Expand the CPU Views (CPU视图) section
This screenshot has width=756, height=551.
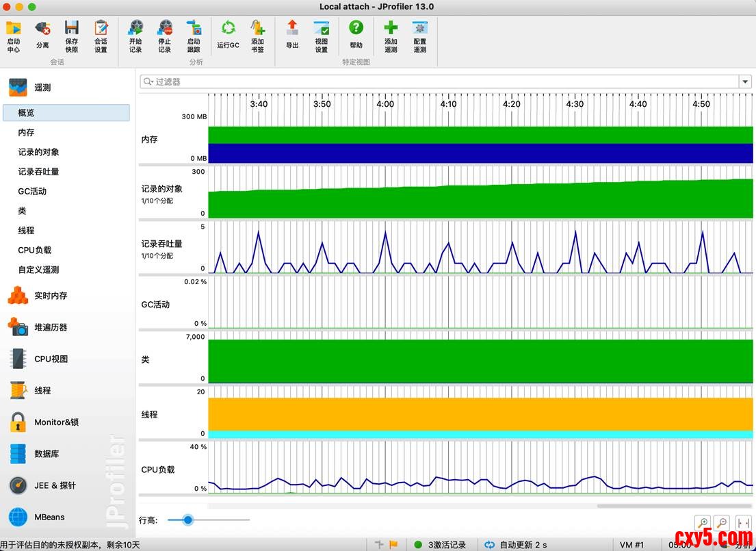click(51, 359)
